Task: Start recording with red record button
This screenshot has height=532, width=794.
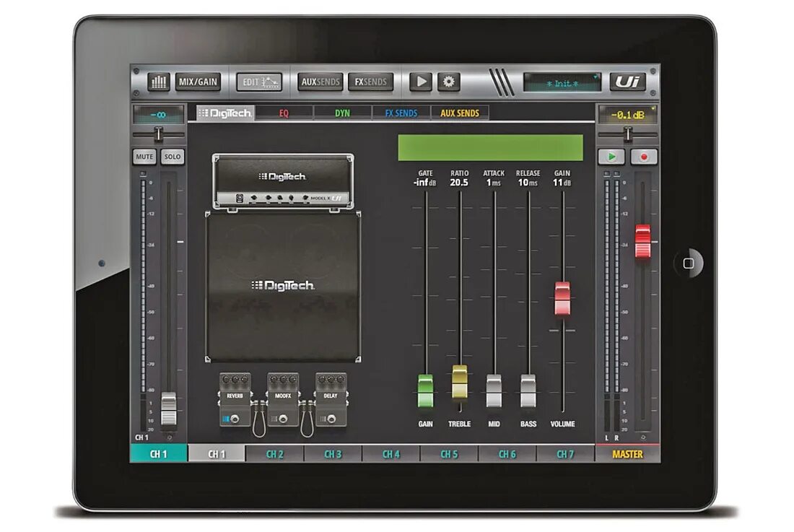Action: click(x=644, y=157)
